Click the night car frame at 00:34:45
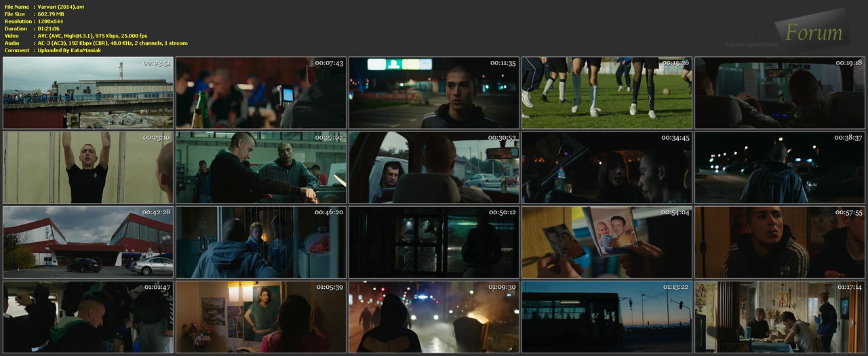 coord(607,167)
